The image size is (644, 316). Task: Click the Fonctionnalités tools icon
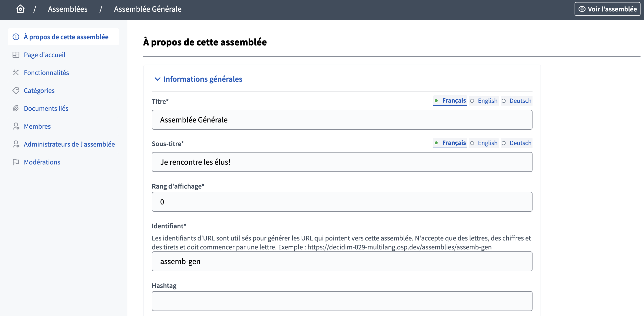coord(16,73)
